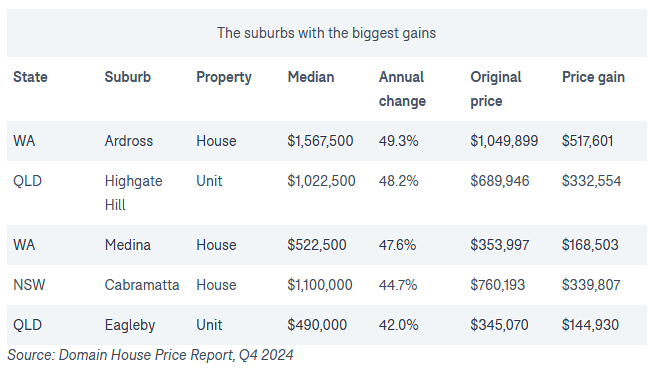Click the $490,000 median value

[317, 325]
